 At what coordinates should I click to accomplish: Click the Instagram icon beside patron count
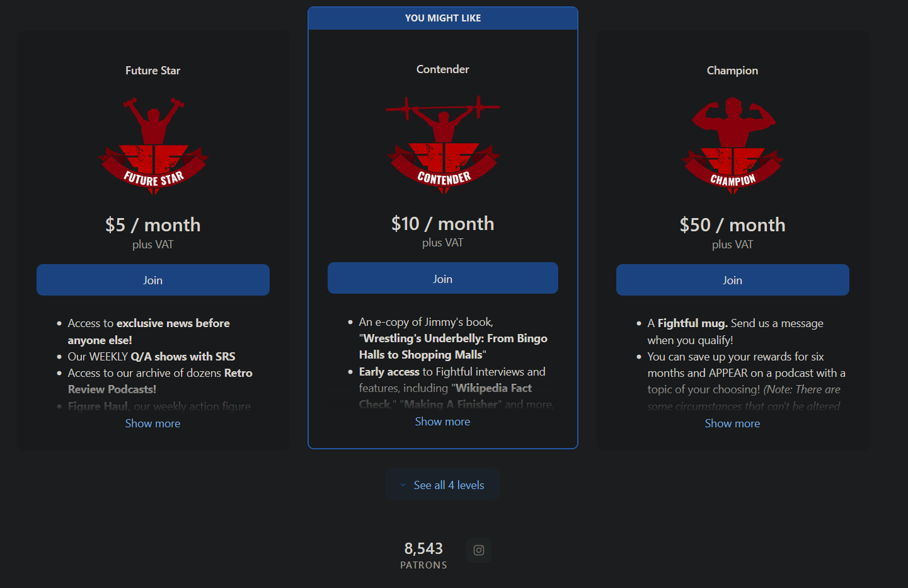479,550
